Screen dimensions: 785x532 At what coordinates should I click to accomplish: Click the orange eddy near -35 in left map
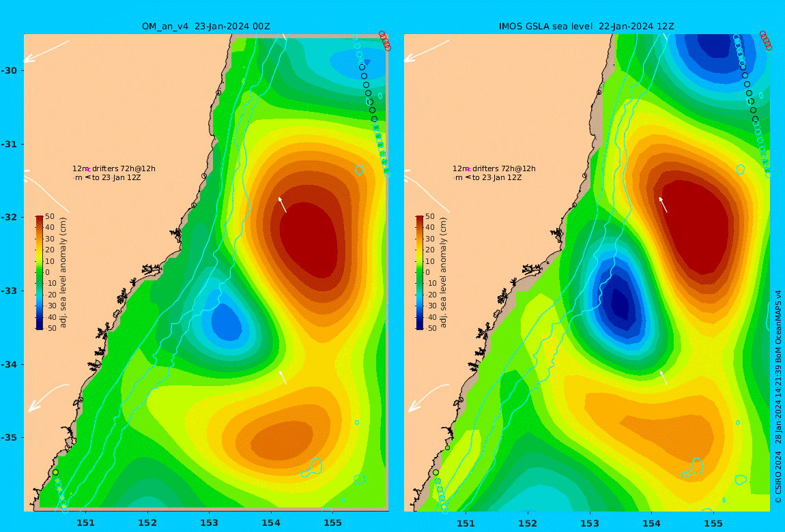click(x=281, y=441)
